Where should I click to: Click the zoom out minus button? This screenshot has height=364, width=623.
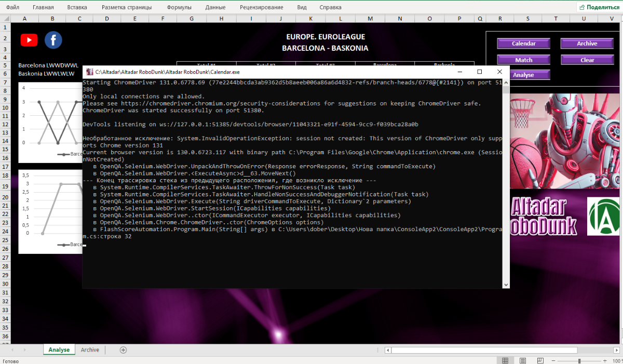pyautogui.click(x=553, y=360)
